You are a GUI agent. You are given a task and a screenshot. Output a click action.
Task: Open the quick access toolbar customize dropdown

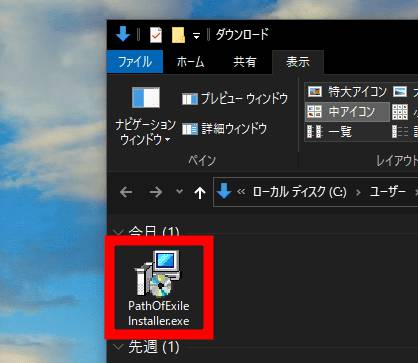[x=197, y=36]
